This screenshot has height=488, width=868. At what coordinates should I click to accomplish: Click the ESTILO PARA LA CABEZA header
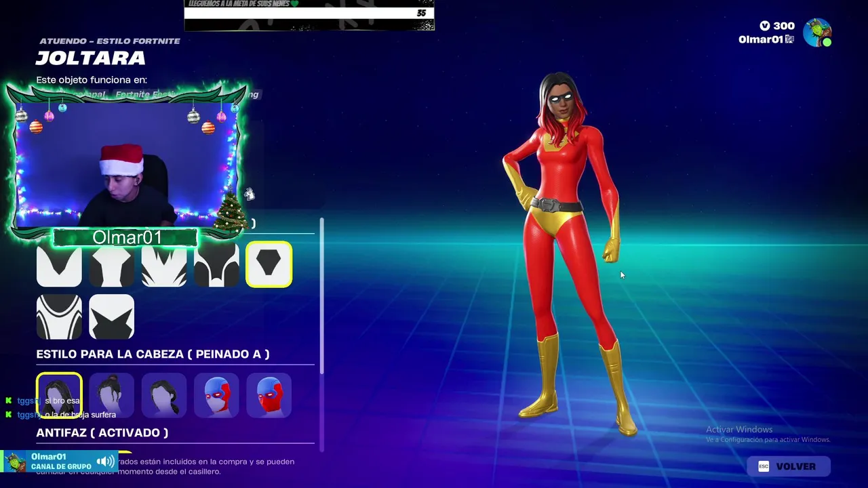pyautogui.click(x=153, y=354)
